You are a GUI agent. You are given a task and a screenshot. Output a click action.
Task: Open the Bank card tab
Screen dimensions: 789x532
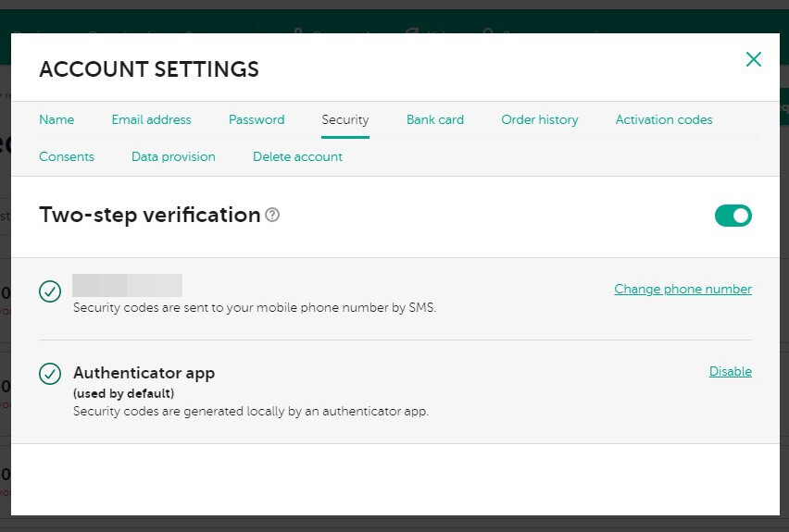435,119
